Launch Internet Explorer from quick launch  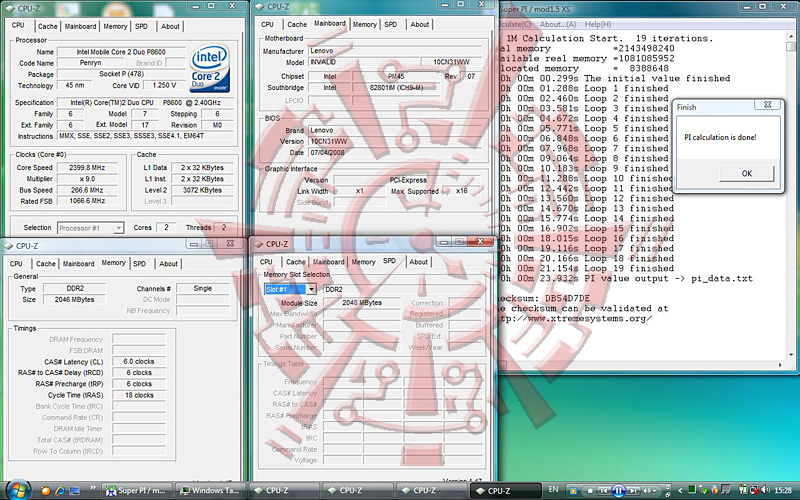(x=60, y=491)
